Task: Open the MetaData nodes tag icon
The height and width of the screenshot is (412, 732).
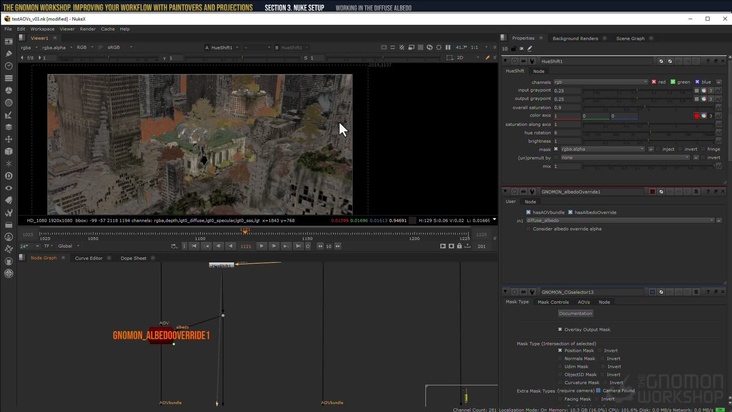Action: [x=8, y=200]
